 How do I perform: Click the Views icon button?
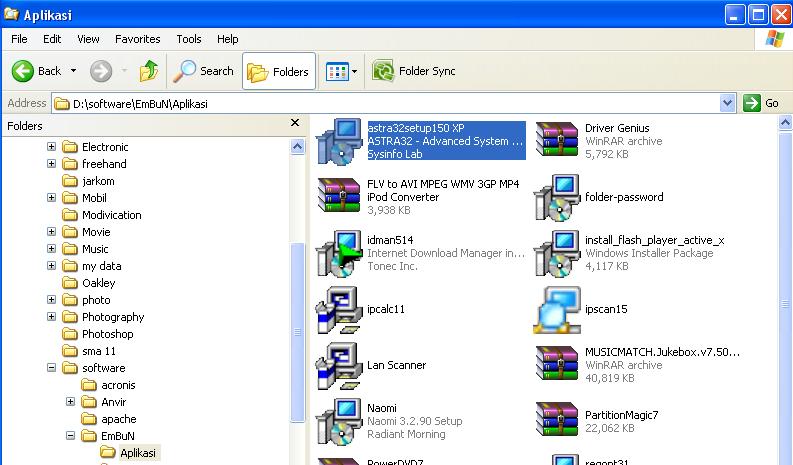(336, 71)
